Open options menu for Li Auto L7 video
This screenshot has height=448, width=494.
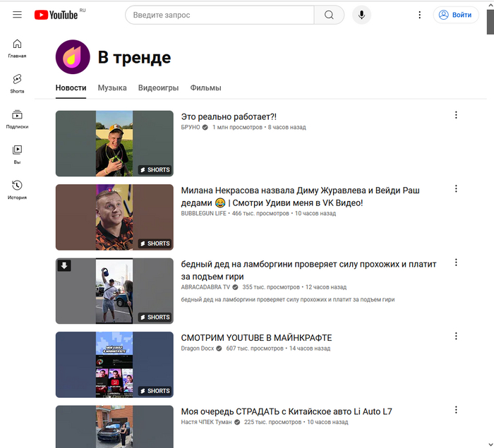tap(456, 410)
